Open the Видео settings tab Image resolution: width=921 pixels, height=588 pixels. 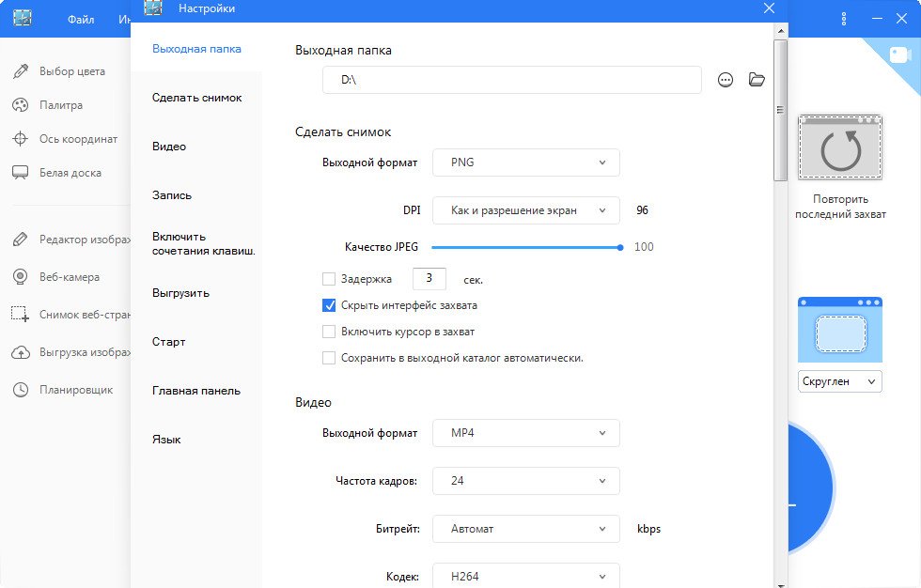[169, 147]
